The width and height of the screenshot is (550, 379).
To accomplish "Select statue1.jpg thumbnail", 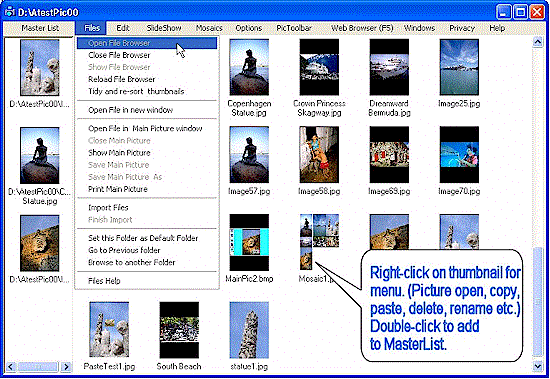I will coord(249,330).
